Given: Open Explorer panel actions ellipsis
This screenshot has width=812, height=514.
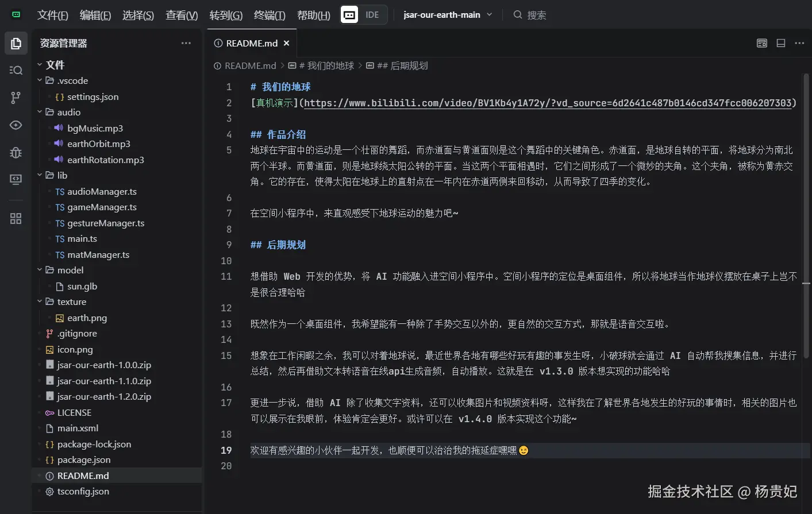Looking at the screenshot, I should [x=186, y=42].
